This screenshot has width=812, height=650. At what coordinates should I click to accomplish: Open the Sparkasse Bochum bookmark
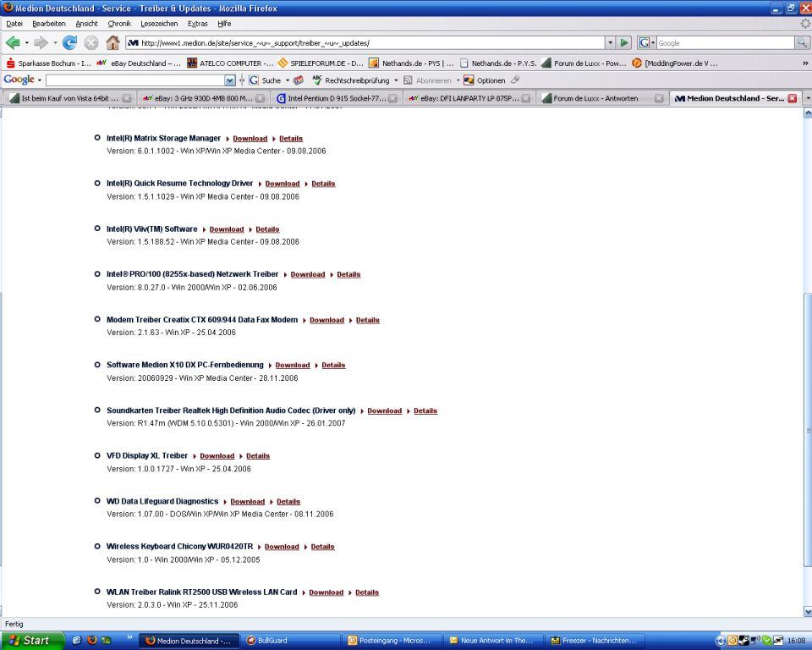point(49,63)
